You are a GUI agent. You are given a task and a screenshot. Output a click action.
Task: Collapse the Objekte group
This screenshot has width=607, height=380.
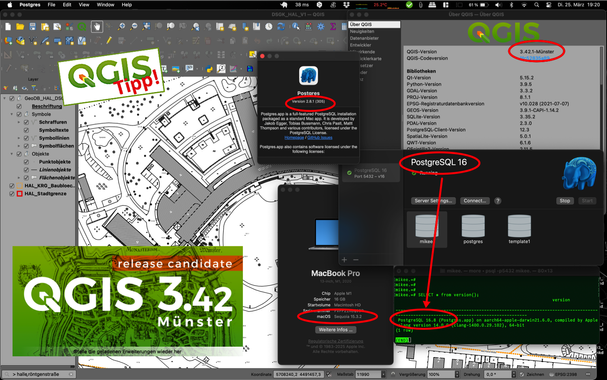click(x=12, y=154)
